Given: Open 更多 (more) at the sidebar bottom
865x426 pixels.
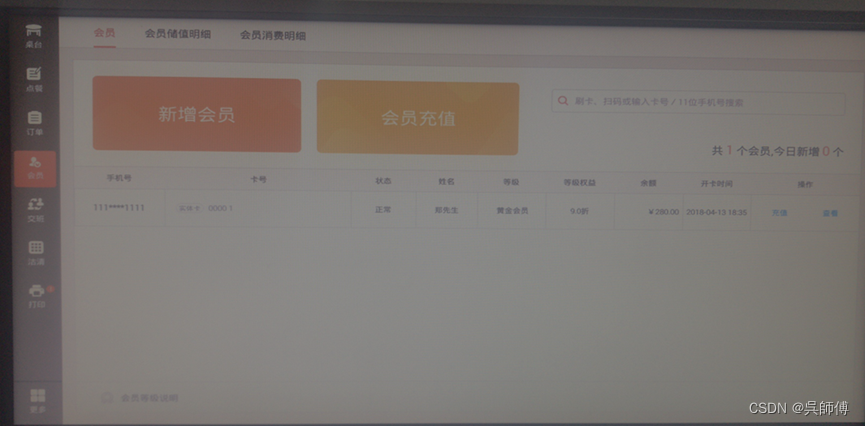Looking at the screenshot, I should (38, 401).
